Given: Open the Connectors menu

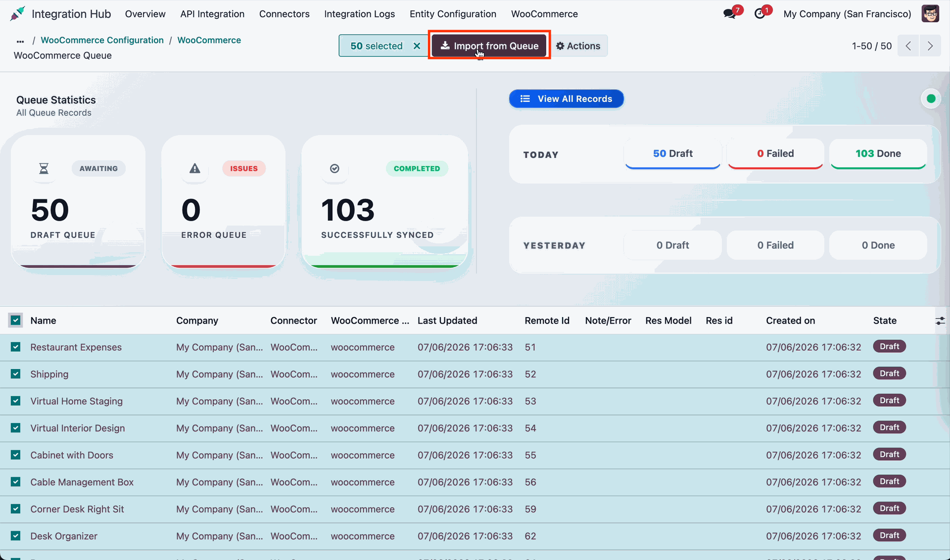Looking at the screenshot, I should pos(285,14).
